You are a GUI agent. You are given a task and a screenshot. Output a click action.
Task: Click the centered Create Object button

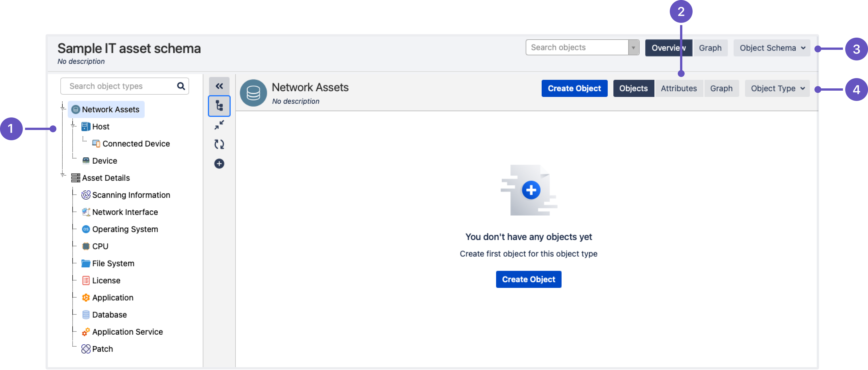pos(528,279)
